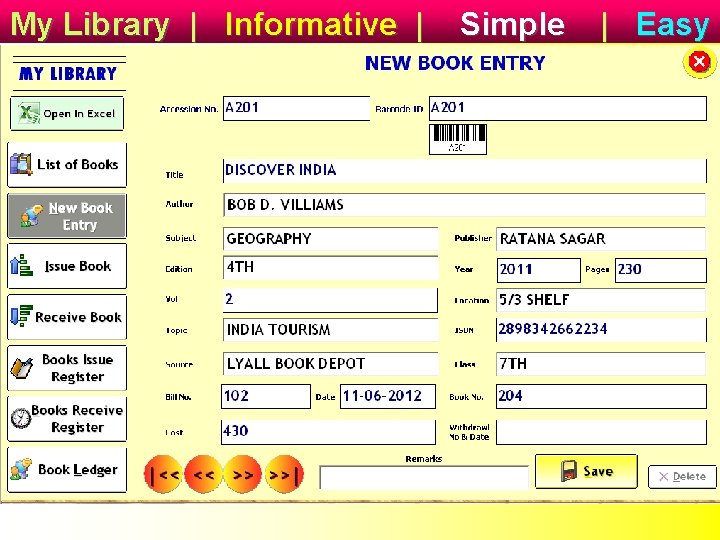
Task: Click the NEW BOOK ENTRY heading
Action: 455,63
